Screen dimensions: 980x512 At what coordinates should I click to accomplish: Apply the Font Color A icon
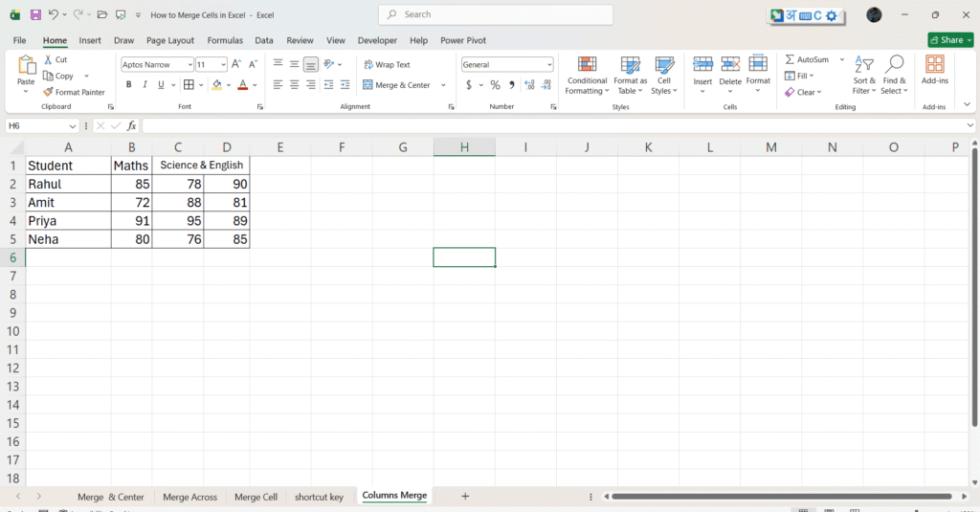243,84
